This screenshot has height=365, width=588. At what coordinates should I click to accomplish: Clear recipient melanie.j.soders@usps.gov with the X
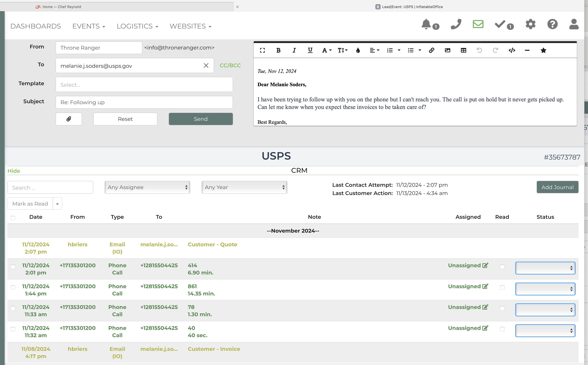[206, 65]
